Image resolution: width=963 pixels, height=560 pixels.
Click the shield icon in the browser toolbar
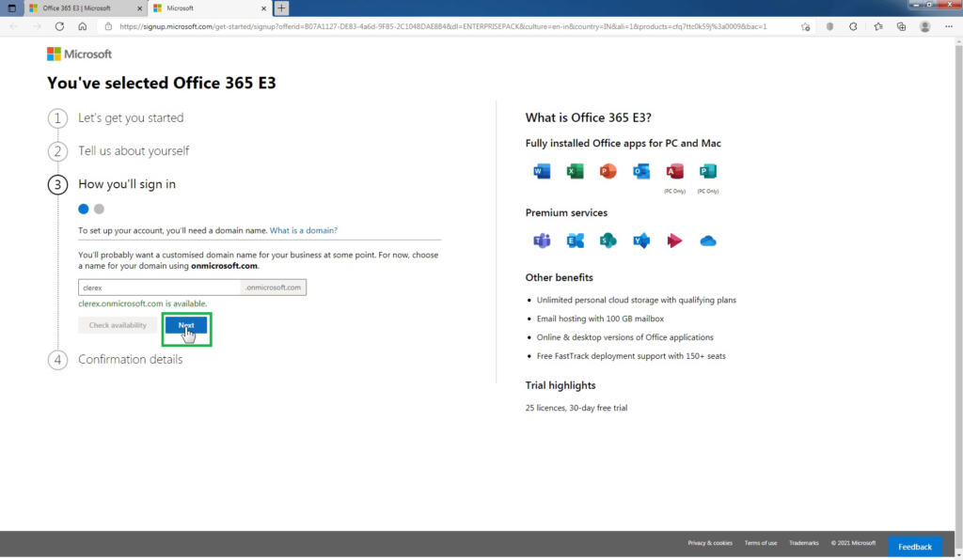click(829, 26)
